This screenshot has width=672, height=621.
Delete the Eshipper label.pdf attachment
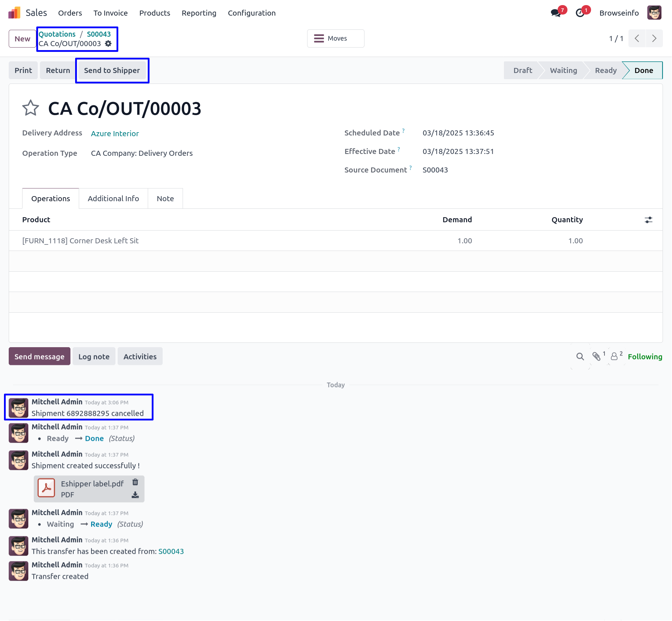[x=135, y=482]
